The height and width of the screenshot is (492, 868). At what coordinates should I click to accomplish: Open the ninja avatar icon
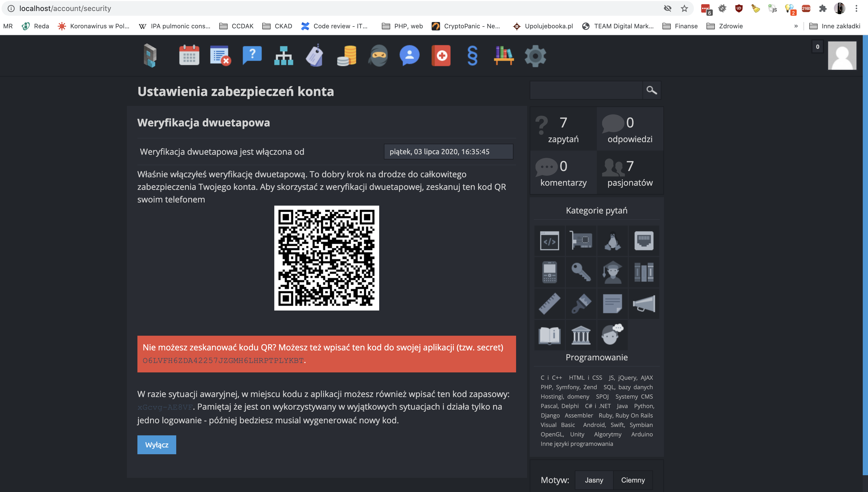tap(378, 55)
